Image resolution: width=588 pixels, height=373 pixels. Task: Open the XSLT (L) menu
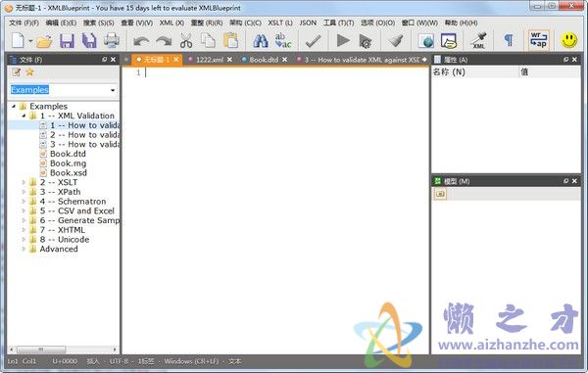(279, 23)
